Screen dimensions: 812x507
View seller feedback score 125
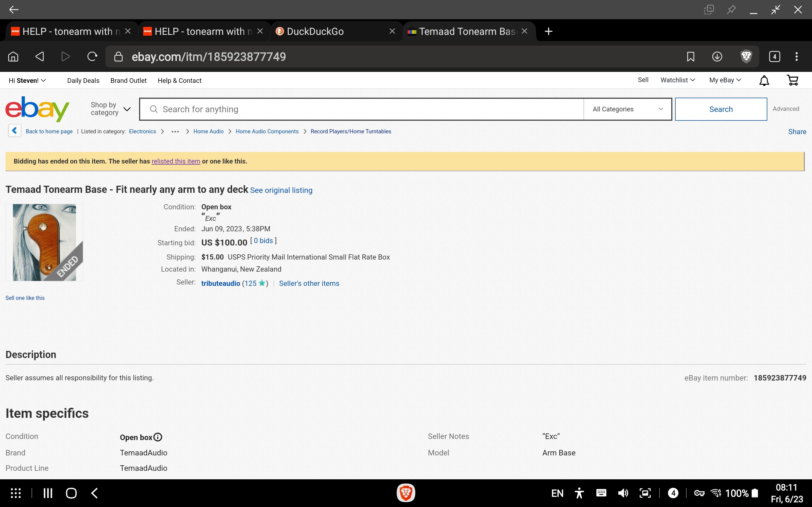click(x=250, y=283)
